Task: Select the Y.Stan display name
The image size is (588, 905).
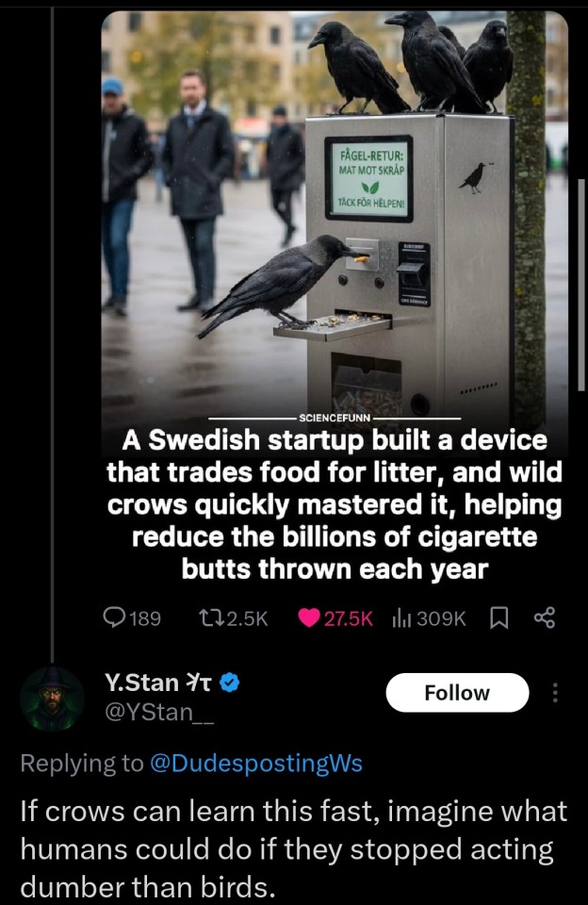Action: [x=142, y=683]
